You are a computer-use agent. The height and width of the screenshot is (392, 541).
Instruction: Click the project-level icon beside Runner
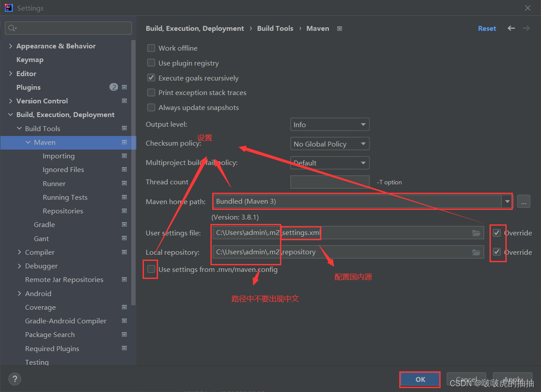pyautogui.click(x=124, y=183)
